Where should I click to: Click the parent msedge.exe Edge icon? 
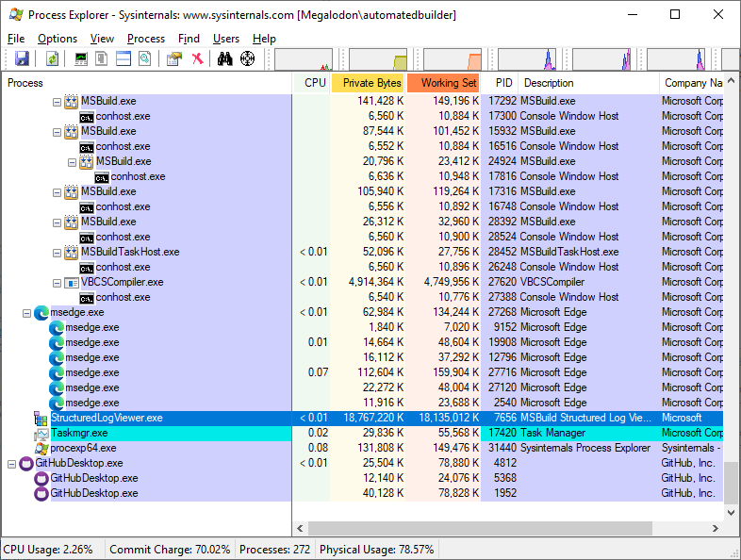point(41,312)
